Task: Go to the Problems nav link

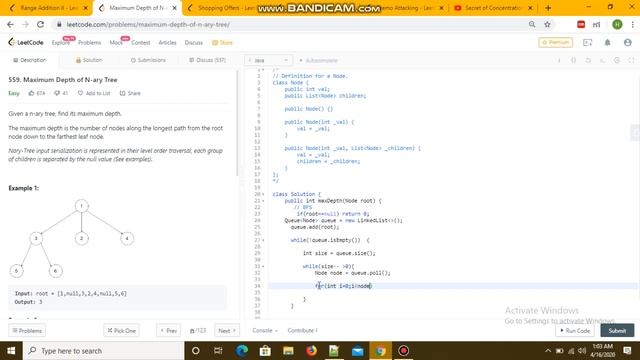Action: (89, 42)
